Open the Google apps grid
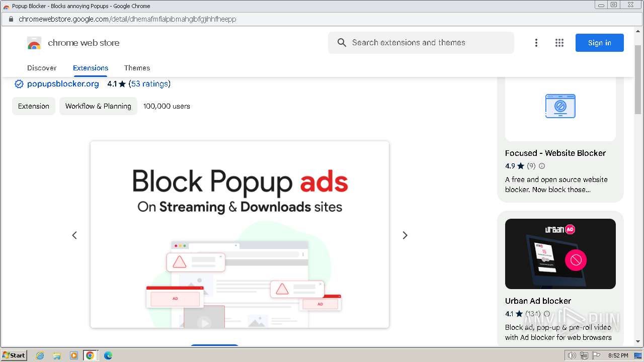This screenshot has height=362, width=644. [x=559, y=43]
